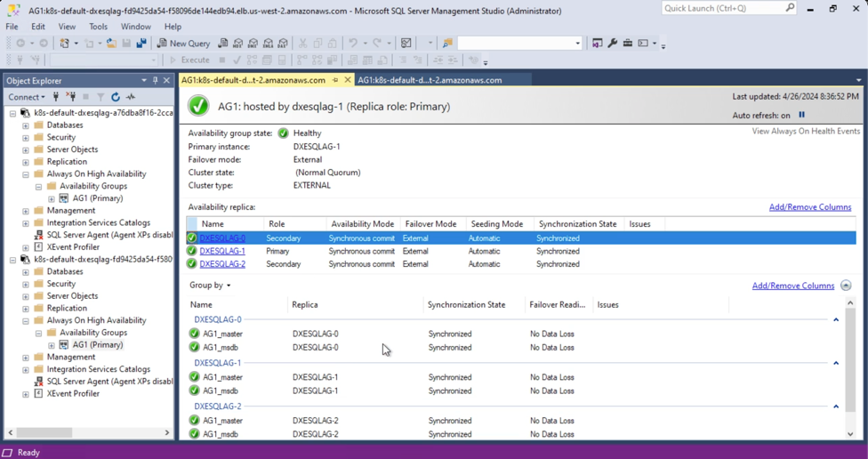The height and width of the screenshot is (459, 868).
Task: Open the DXESQLAG-2 replica link
Action: click(222, 264)
